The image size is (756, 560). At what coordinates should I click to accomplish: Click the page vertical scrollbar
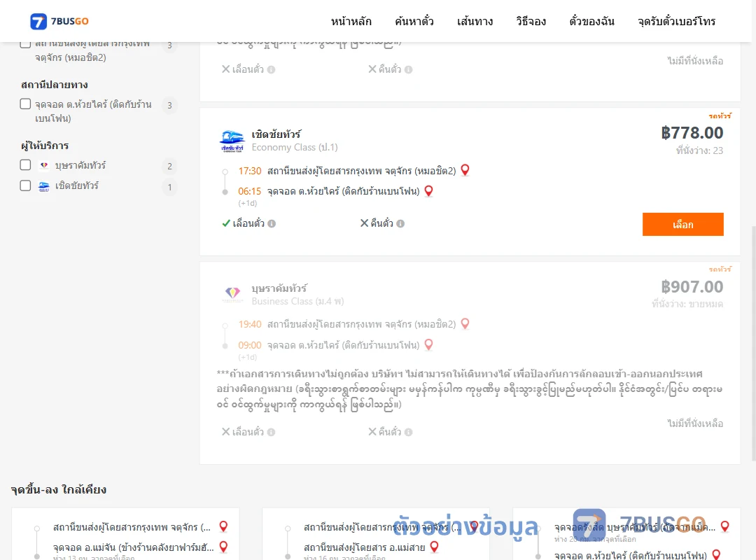click(x=754, y=342)
